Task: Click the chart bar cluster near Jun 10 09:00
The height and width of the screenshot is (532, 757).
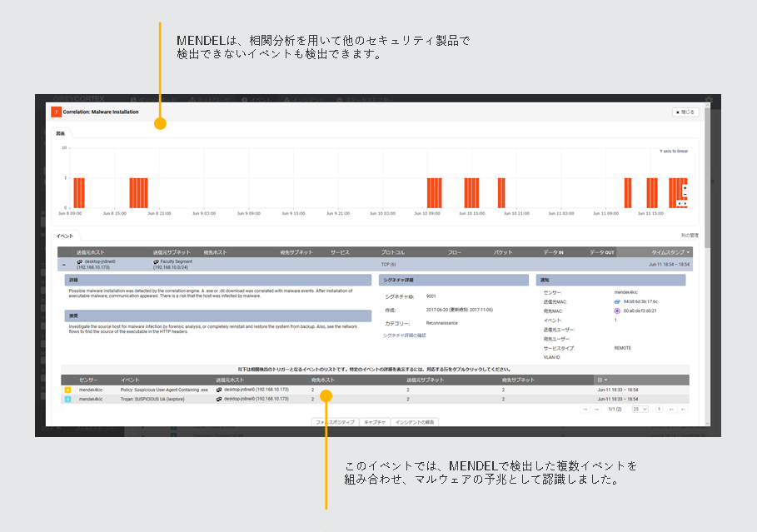Action: [x=435, y=193]
